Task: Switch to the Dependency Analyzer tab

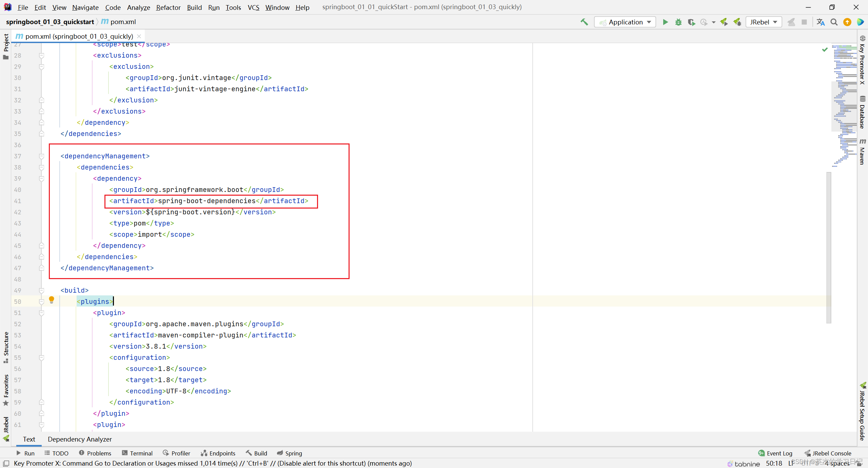Action: [80, 439]
